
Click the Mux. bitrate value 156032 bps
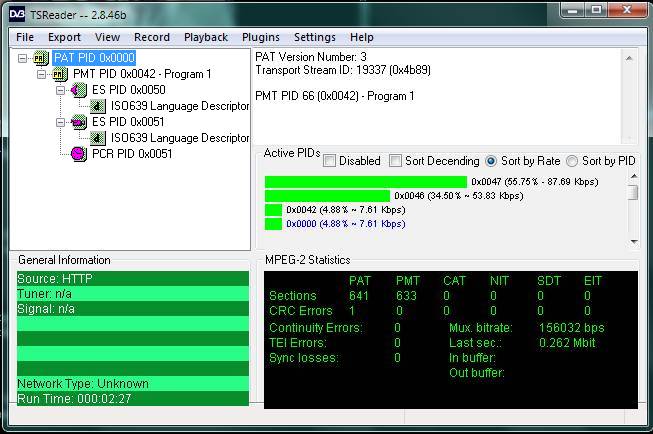point(571,328)
